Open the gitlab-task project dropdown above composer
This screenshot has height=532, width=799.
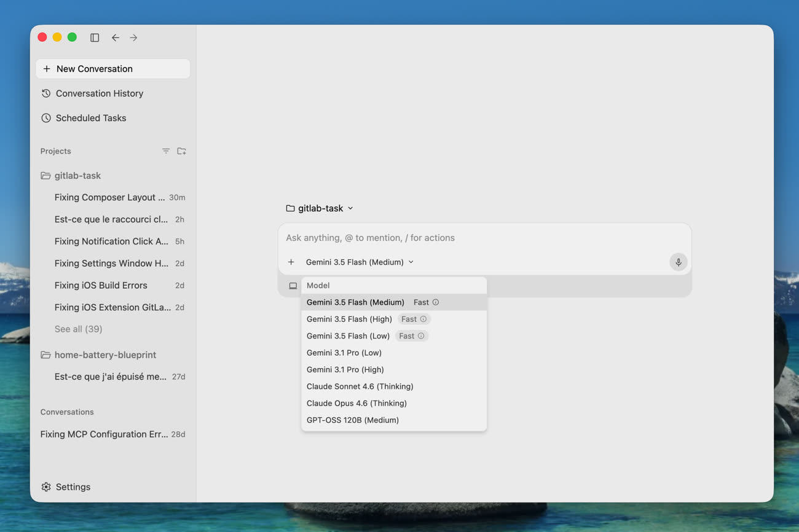tap(320, 208)
